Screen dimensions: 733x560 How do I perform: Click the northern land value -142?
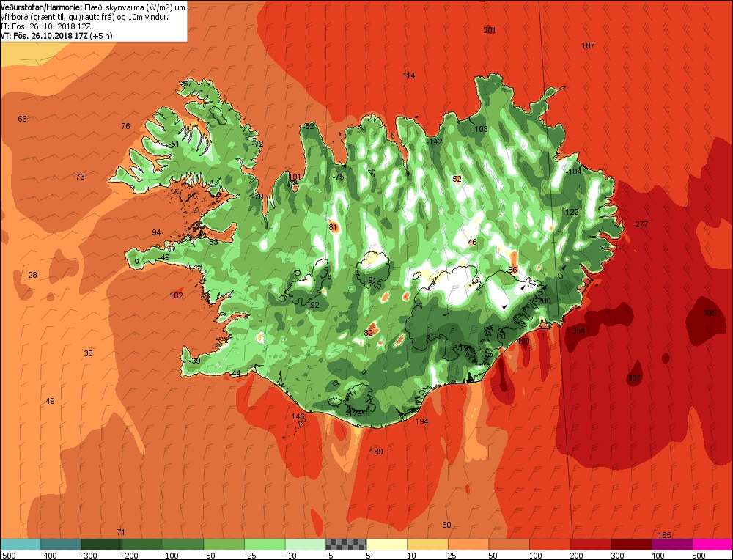click(x=434, y=141)
